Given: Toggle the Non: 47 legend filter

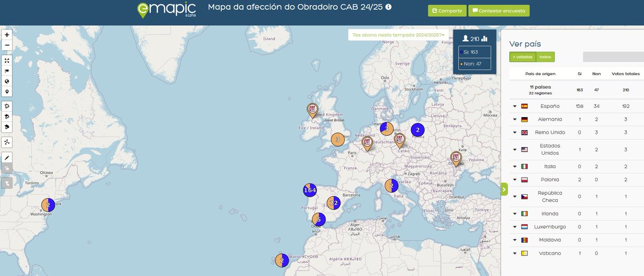Looking at the screenshot, I should tap(474, 64).
